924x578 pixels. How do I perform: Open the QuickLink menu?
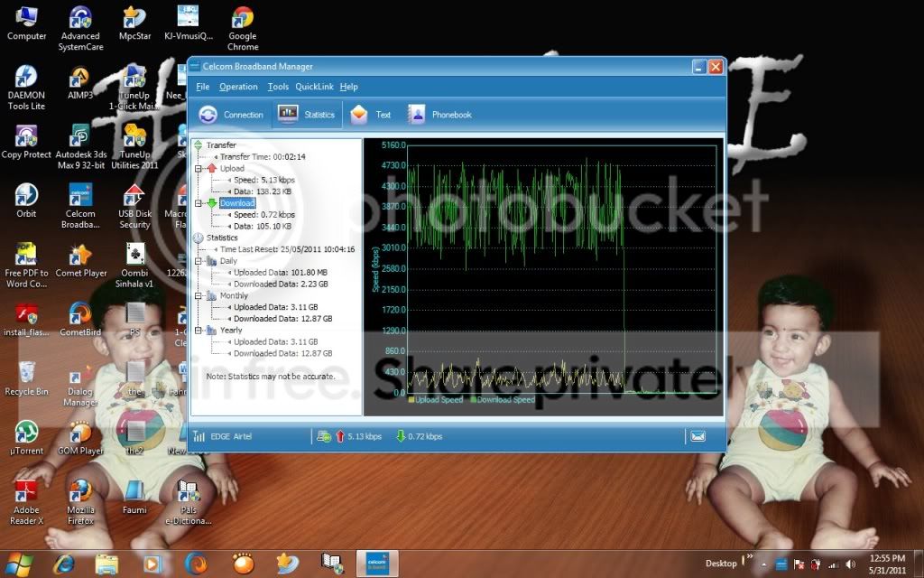point(314,87)
